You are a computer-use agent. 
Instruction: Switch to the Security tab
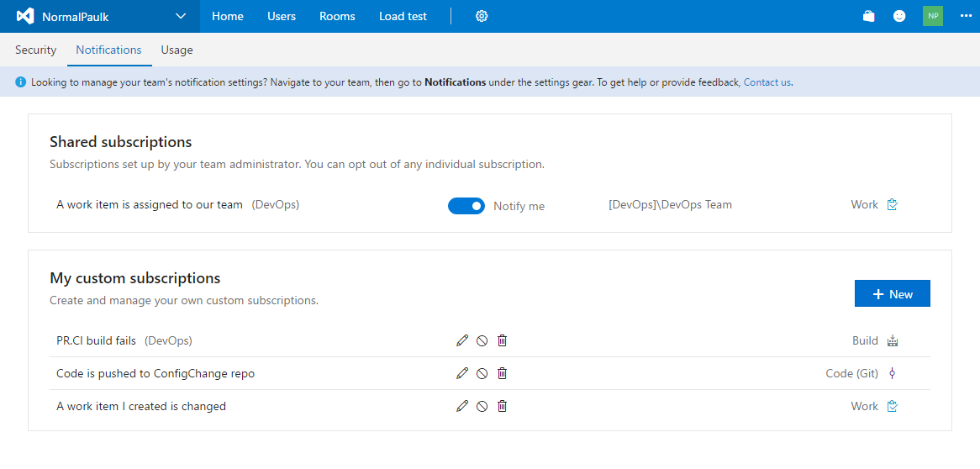[x=35, y=50]
